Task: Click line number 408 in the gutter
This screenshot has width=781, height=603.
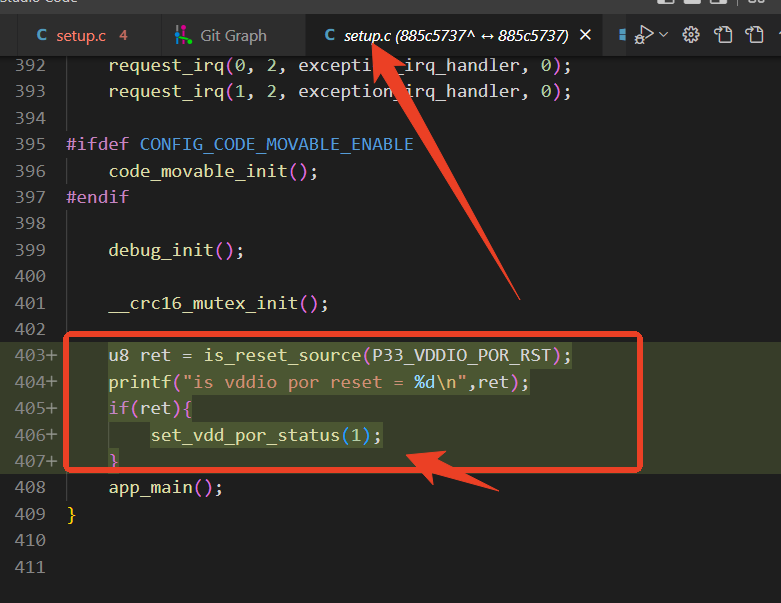Action: [30, 487]
